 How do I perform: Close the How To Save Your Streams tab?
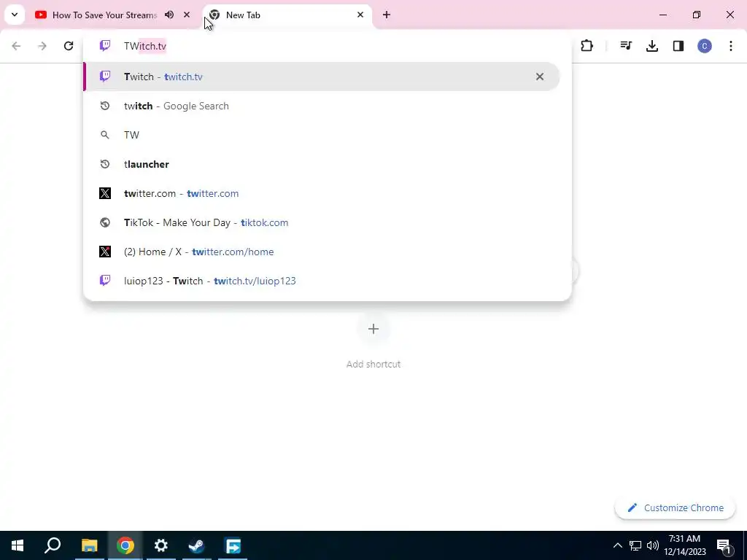coord(187,15)
